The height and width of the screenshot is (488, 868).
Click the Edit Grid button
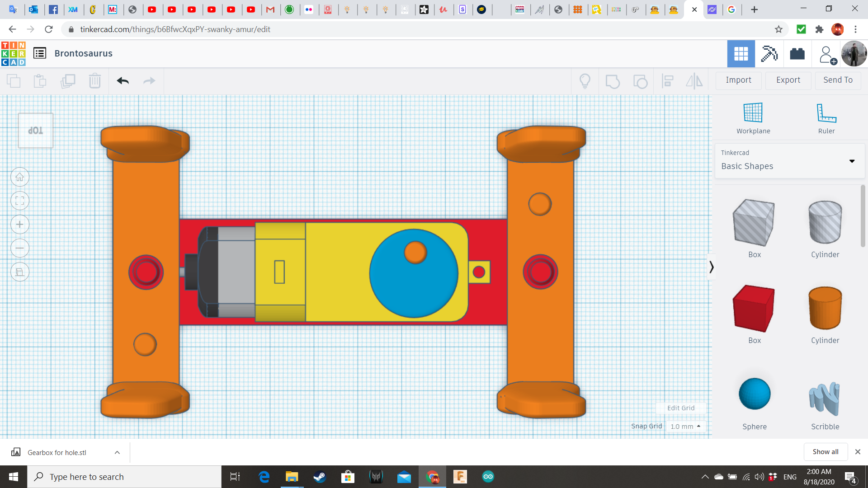(x=680, y=408)
